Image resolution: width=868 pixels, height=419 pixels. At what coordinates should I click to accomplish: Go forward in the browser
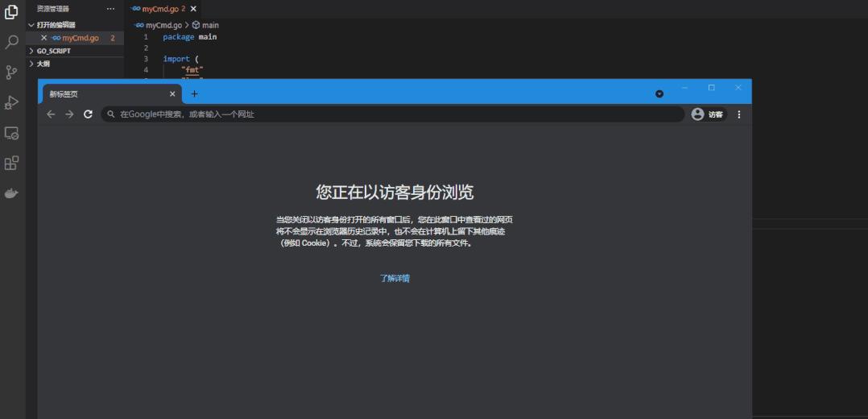pos(69,114)
